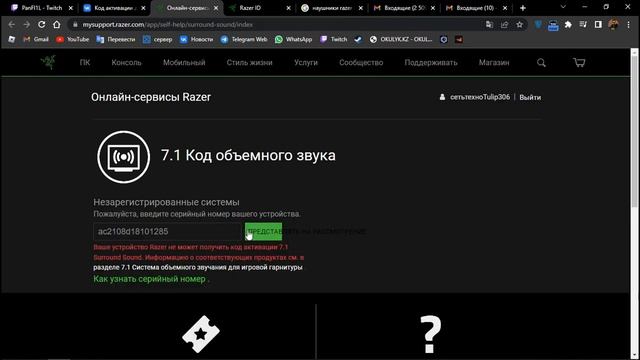Image resolution: width=640 pixels, height=360 pixels.
Task: Click the share page icon in address bar
Action: [504, 24]
